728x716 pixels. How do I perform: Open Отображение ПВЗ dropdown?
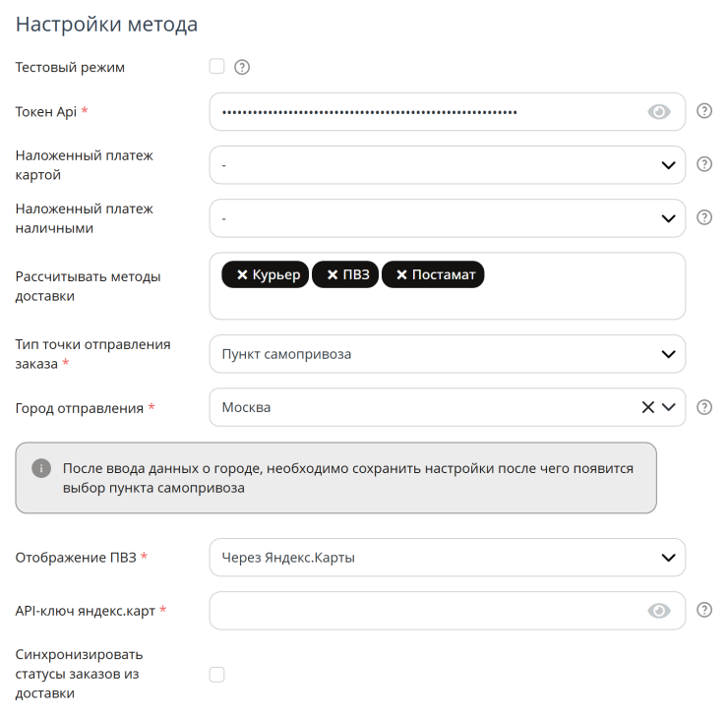tap(447, 558)
